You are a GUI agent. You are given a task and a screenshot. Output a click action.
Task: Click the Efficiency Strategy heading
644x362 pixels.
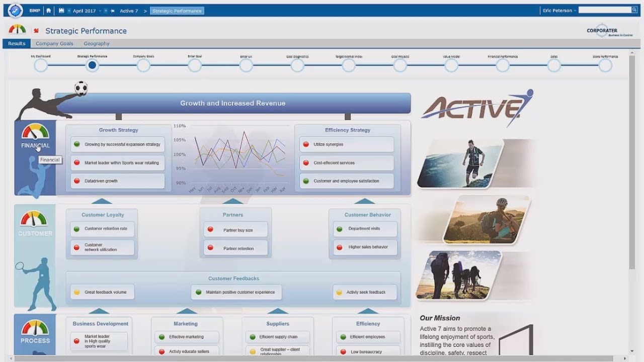pyautogui.click(x=348, y=130)
